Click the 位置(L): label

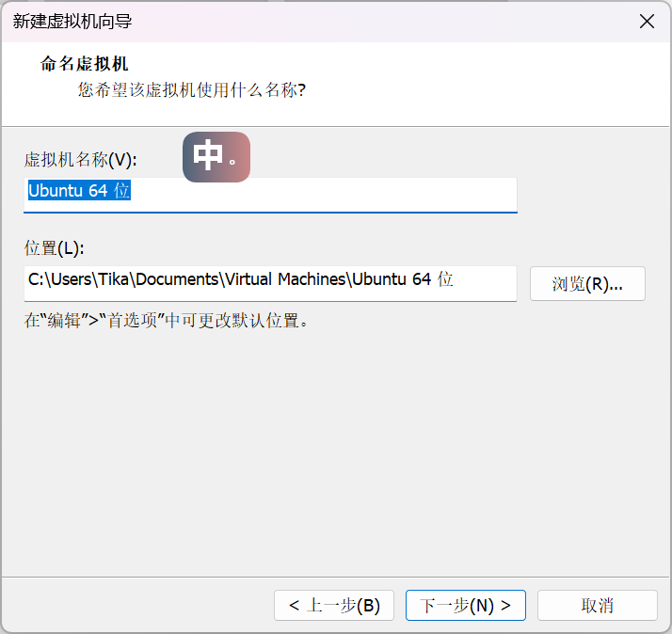click(54, 248)
